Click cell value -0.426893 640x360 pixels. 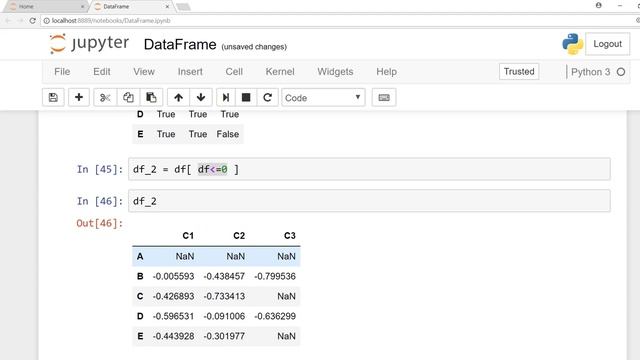(x=173, y=296)
